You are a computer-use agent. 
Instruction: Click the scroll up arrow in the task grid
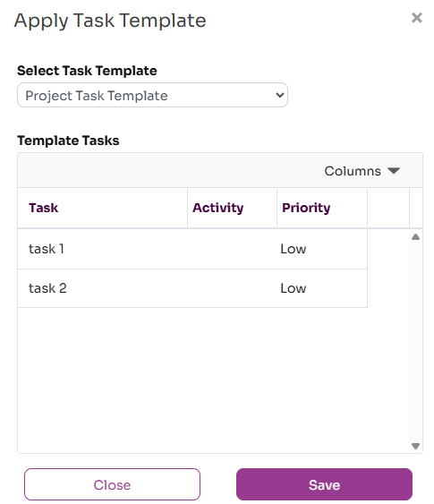click(416, 237)
